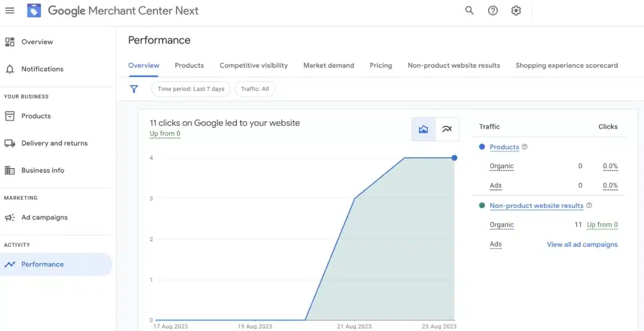This screenshot has width=644, height=331.
Task: Click the 0.0% value in Products Ads row
Action: (610, 185)
